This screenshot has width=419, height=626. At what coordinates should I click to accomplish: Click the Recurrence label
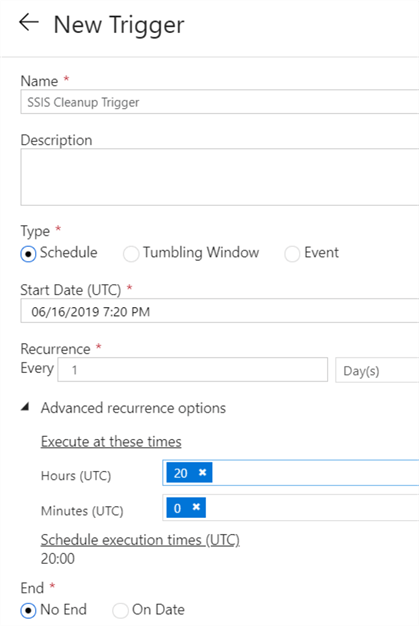pyautogui.click(x=55, y=349)
